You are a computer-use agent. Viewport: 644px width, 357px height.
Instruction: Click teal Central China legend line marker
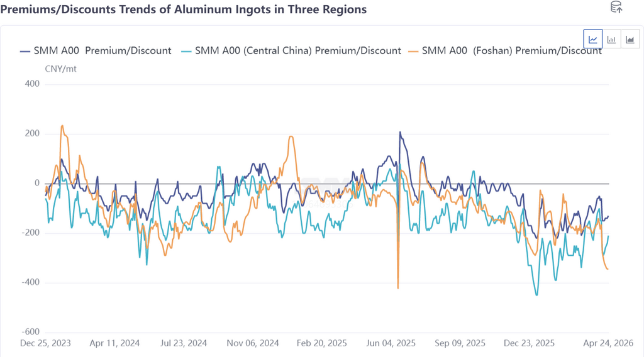coord(186,51)
